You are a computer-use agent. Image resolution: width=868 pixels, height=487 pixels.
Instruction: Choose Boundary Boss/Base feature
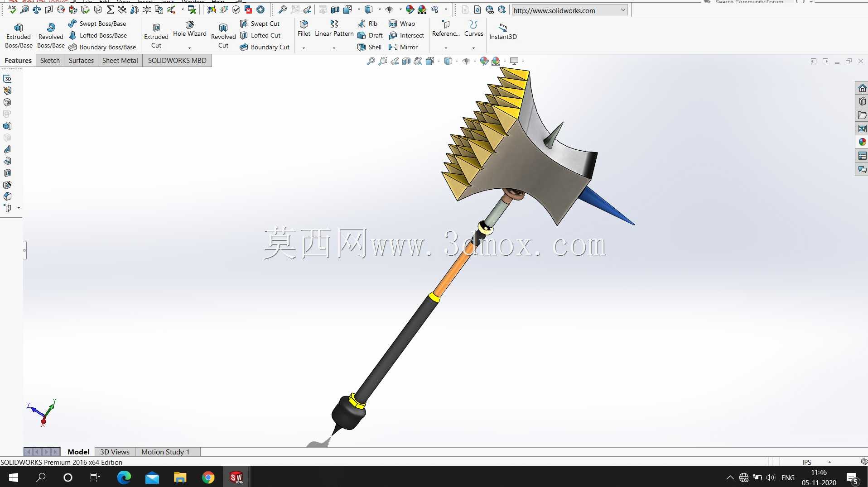pos(102,47)
